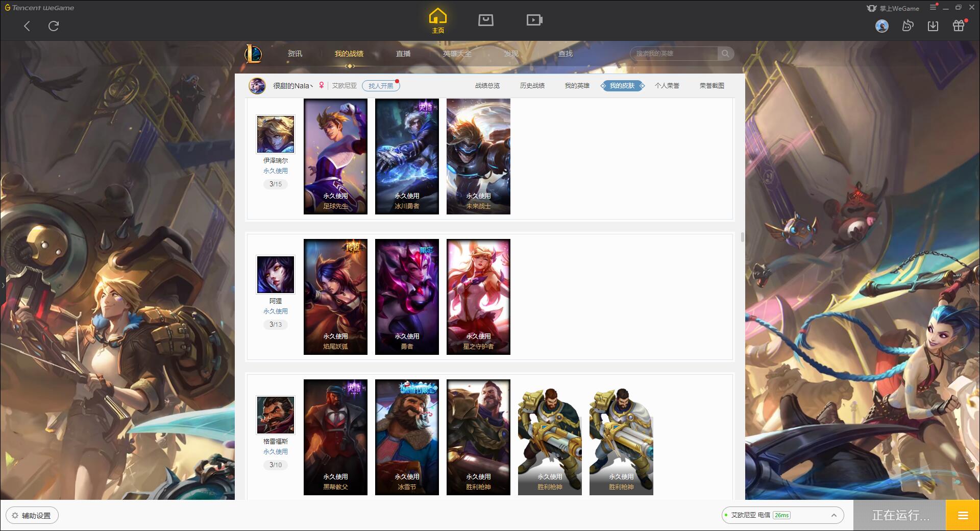
Task: Open the 历史战绩 section
Action: [x=532, y=86]
